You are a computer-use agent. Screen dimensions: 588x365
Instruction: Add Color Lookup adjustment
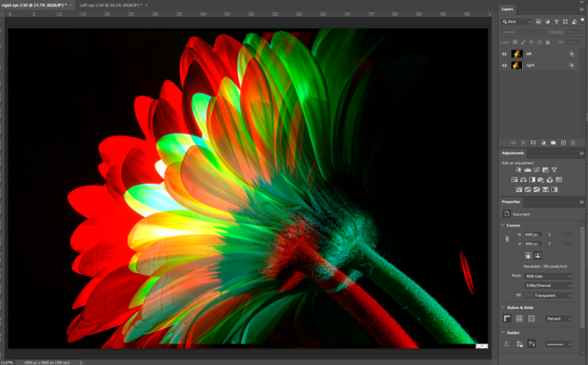point(559,180)
